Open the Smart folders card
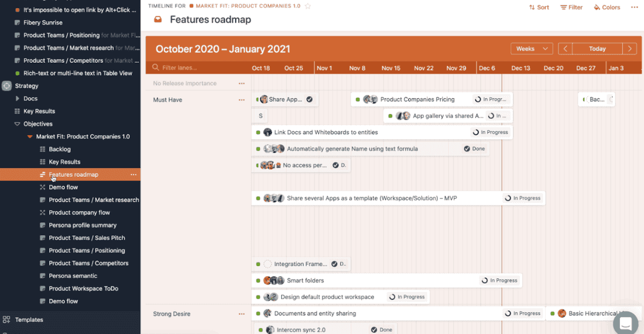644x334 pixels. pyautogui.click(x=386, y=281)
